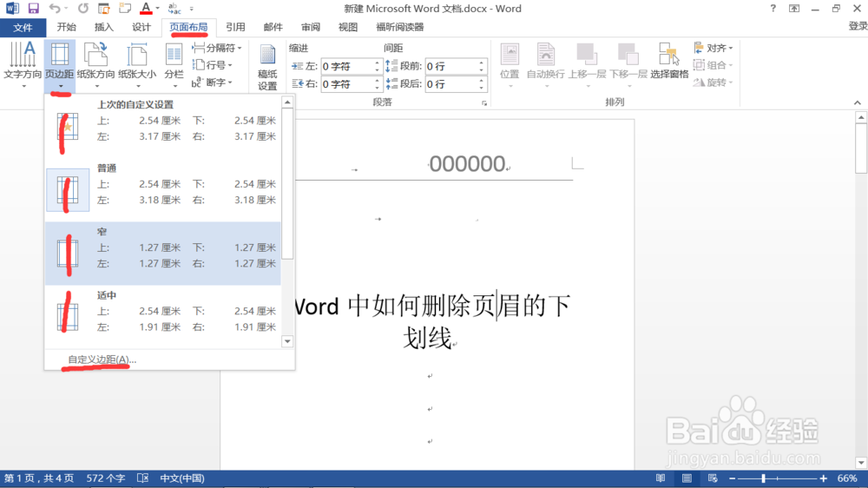Screen dimensions: 868x488
Task: Click the document vertical scrollbar thumb
Action: 861,148
